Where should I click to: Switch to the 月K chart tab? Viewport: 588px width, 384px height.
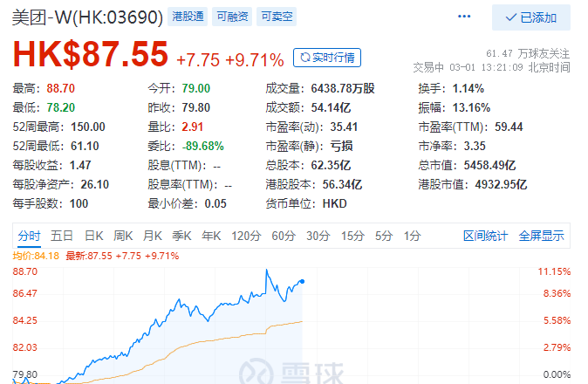pyautogui.click(x=153, y=236)
